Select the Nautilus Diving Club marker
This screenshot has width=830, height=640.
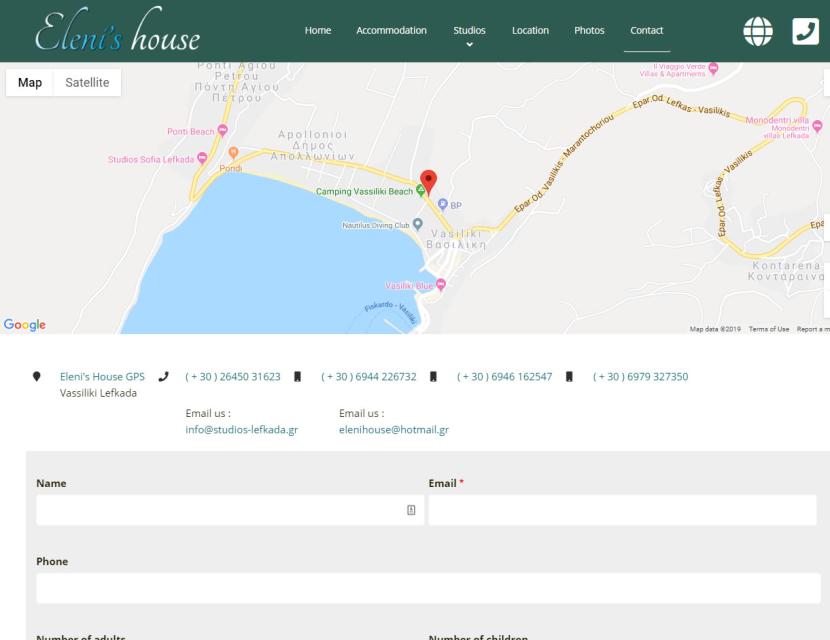[x=417, y=224]
